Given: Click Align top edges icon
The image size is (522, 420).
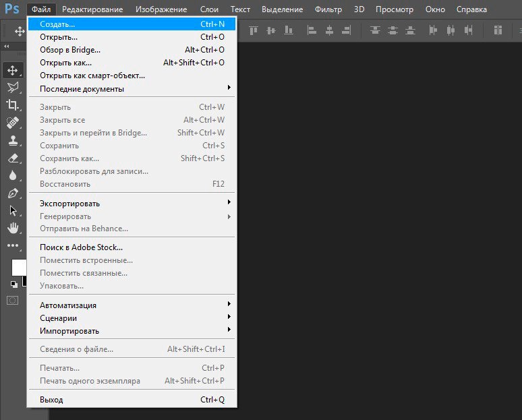Looking at the screenshot, I should (x=254, y=30).
